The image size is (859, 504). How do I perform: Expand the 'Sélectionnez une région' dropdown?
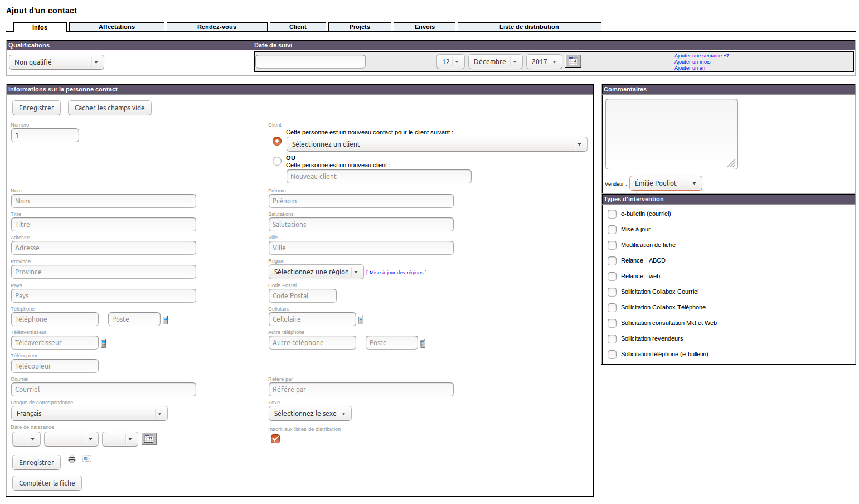click(316, 272)
